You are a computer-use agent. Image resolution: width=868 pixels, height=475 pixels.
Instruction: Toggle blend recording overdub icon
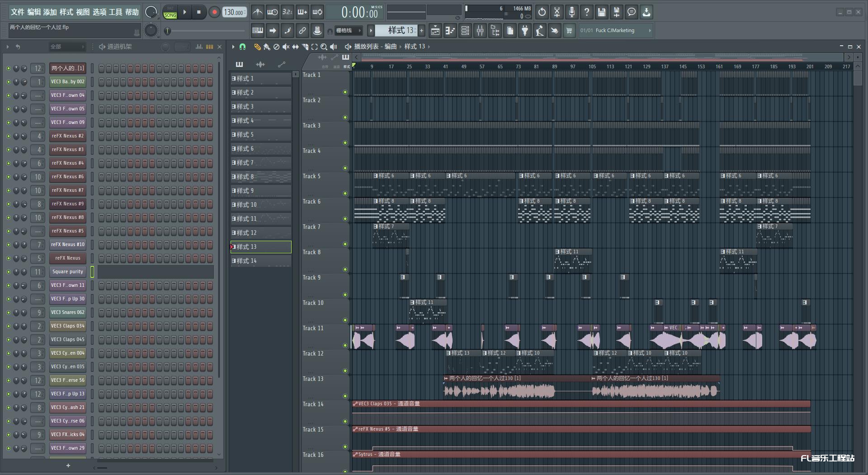(302, 12)
